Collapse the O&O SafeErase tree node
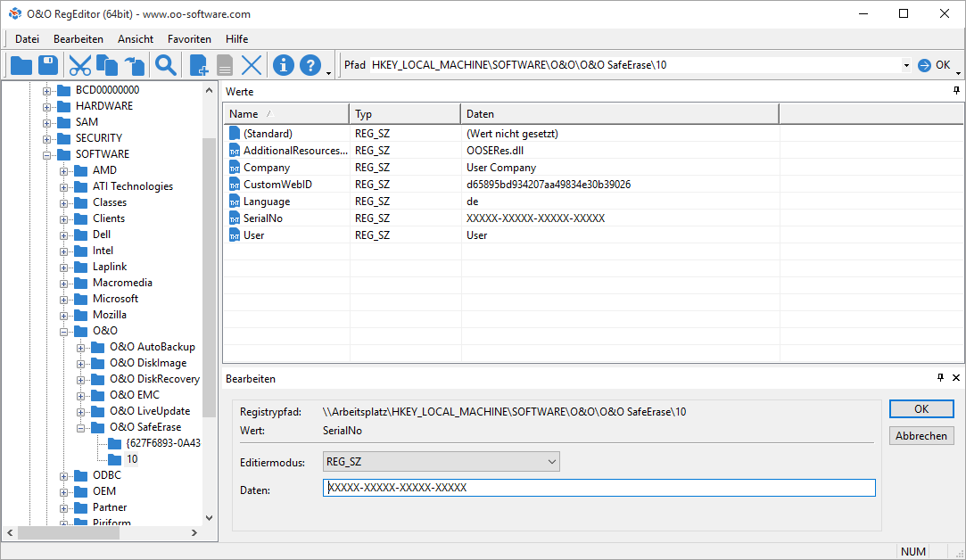Screen dimensions: 966x560 81,427
